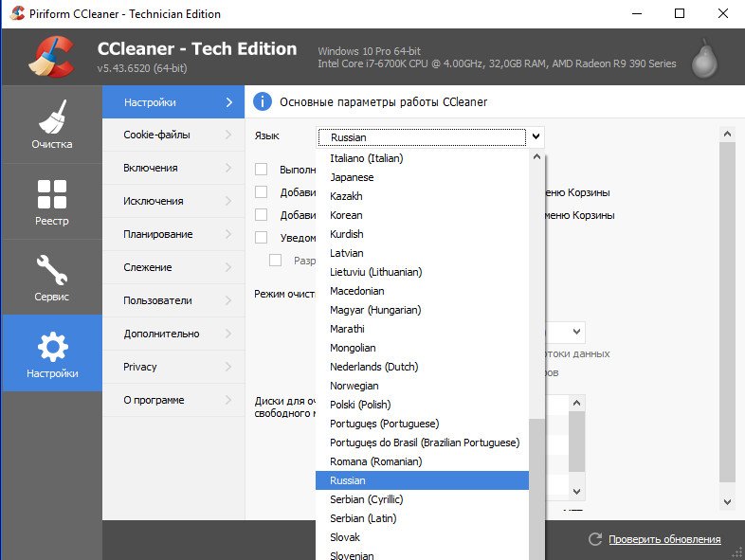Click the refresh icon beside Проверить обновления

[x=595, y=539]
